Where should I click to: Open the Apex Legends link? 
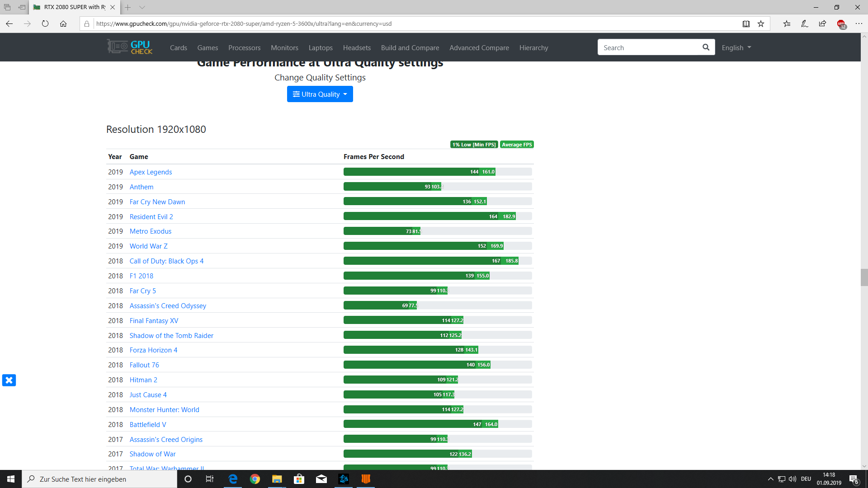point(151,172)
